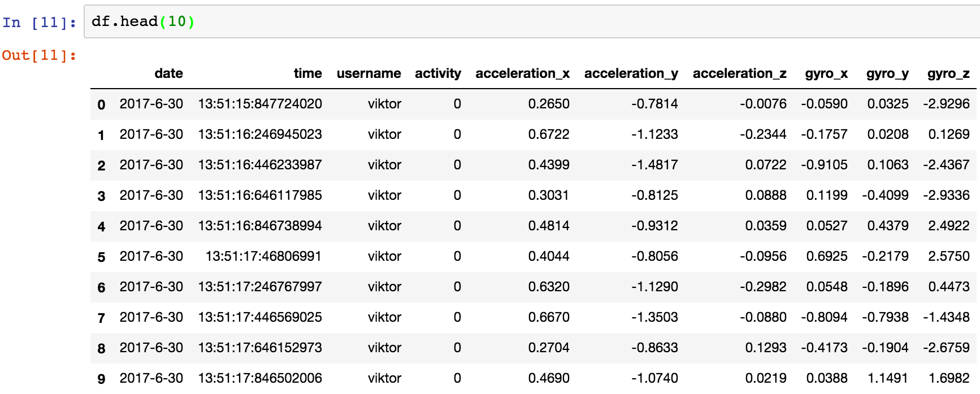Click the gyro_z column header
Screen dimensions: 980x394
pyautogui.click(x=948, y=73)
